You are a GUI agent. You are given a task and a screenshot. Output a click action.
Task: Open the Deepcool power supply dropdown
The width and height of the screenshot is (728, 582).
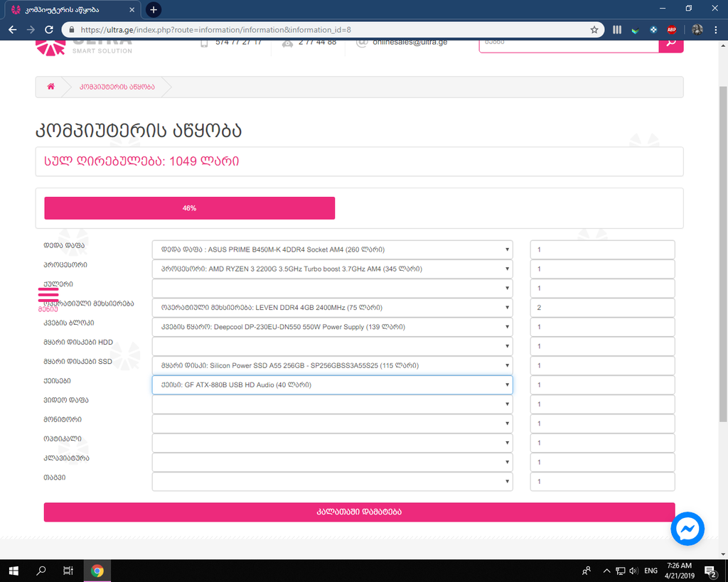click(x=333, y=327)
